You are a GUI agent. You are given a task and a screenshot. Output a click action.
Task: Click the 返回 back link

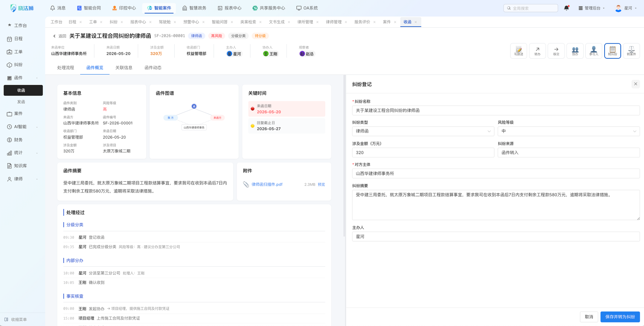click(x=60, y=36)
